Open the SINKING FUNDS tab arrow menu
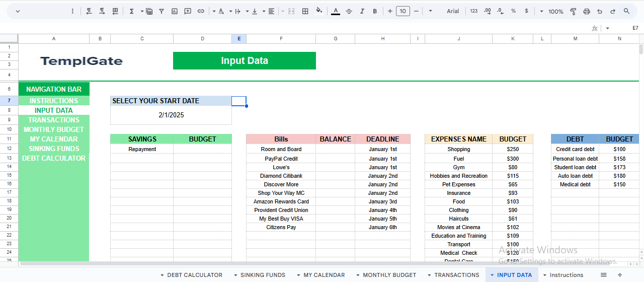Screen dimensions: 644x282 tap(235, 275)
